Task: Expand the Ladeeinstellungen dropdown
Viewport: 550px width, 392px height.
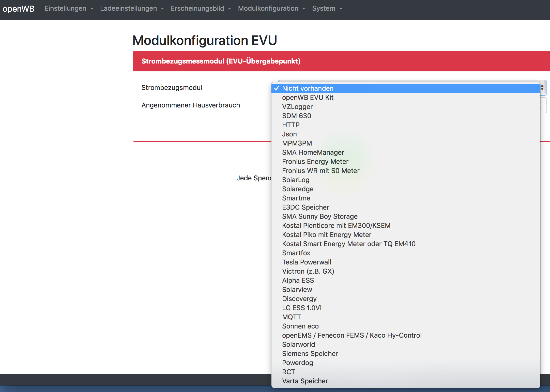Action: pos(132,8)
